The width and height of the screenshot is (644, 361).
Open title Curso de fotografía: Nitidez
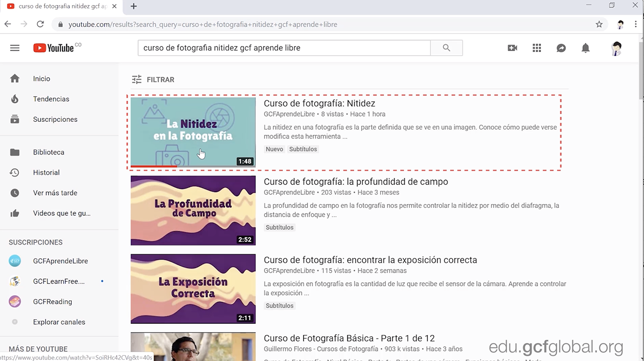point(319,103)
